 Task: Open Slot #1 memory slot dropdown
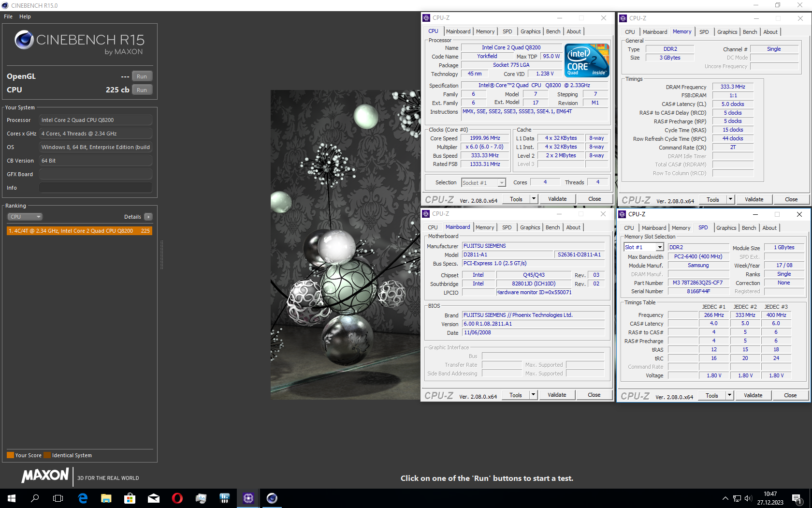coord(644,247)
